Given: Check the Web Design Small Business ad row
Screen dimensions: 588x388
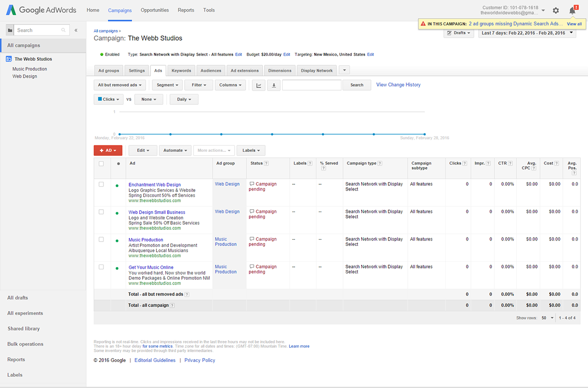Looking at the screenshot, I should (x=101, y=212).
